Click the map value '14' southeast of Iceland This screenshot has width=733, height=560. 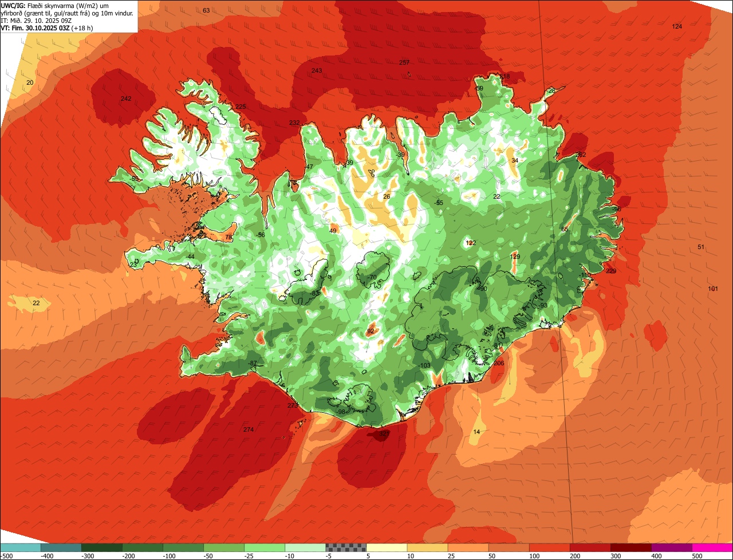point(477,432)
